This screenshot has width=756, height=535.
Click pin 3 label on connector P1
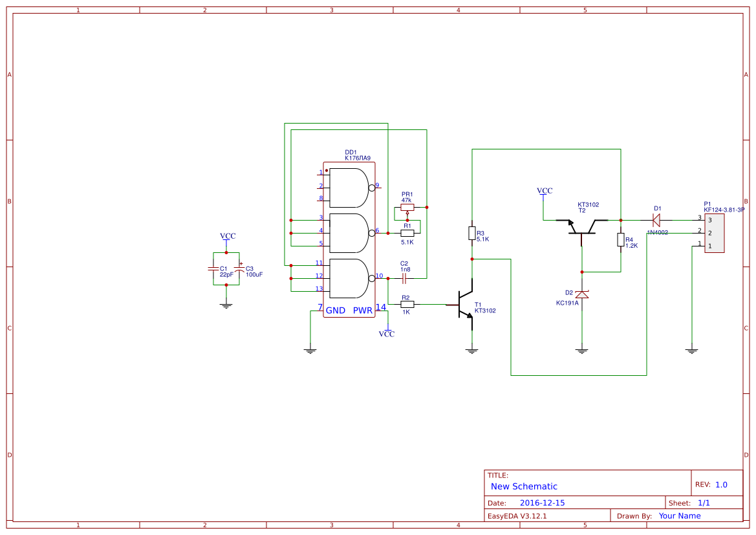point(709,221)
